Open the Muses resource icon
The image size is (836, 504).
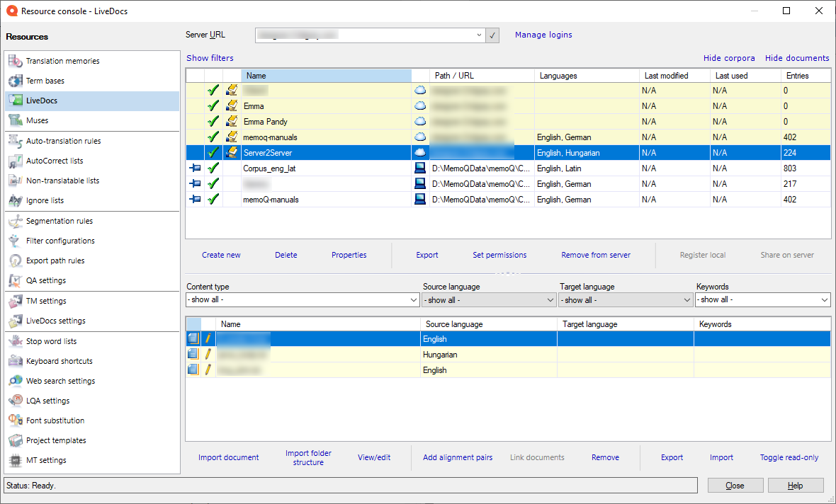click(16, 120)
